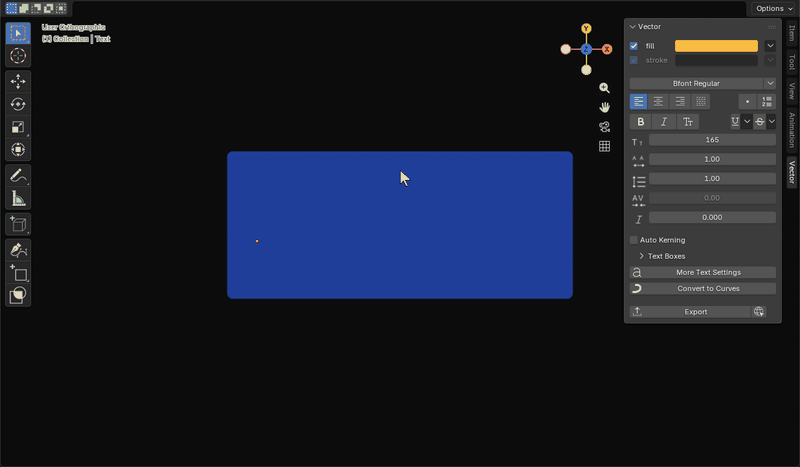
Task: Switch perspective/orthographic with grid icon
Action: [604, 146]
